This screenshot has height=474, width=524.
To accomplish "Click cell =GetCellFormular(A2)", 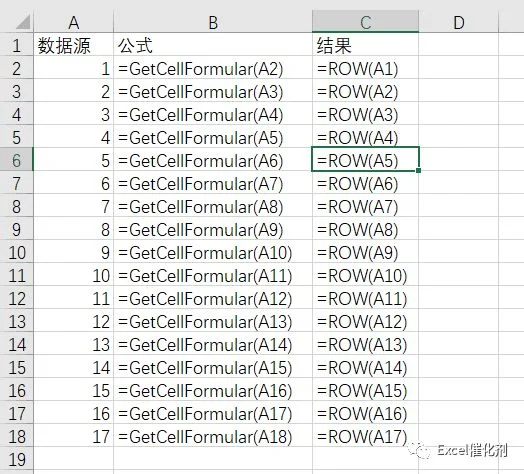I will 213,68.
